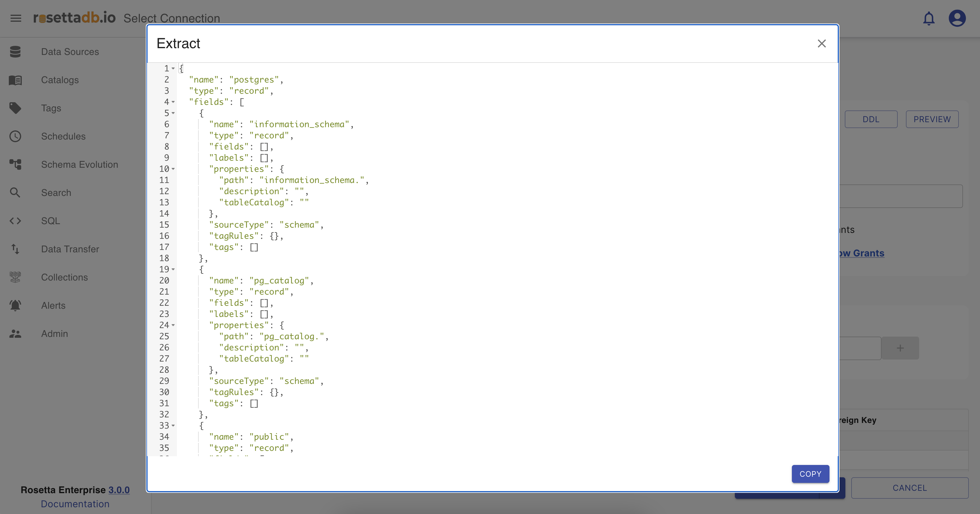Click the Schedules clock icon

(15, 136)
